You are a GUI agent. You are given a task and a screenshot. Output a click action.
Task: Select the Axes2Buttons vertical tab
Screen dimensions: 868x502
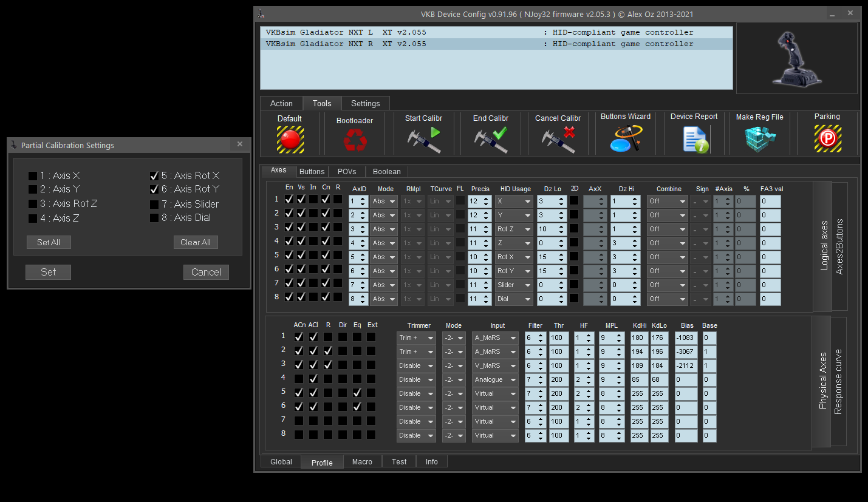click(x=839, y=246)
